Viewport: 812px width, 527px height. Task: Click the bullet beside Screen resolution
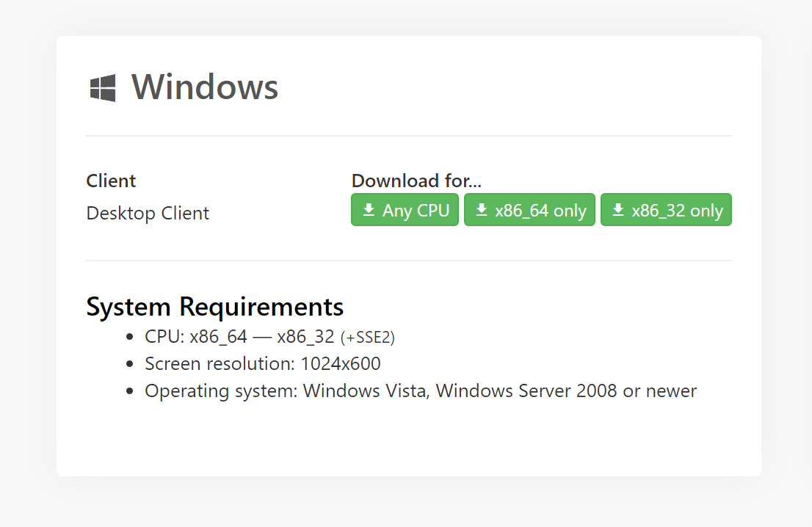130,364
